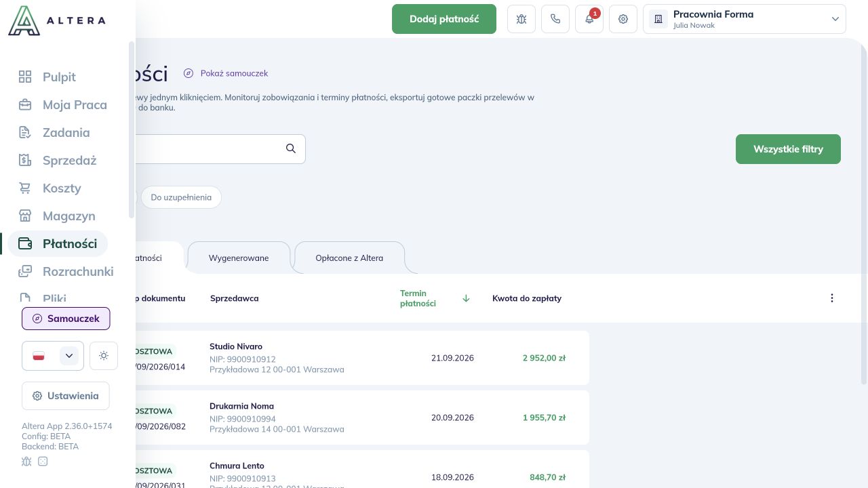The width and height of the screenshot is (868, 488).
Task: Click the Płatności wallet icon
Action: (x=25, y=243)
